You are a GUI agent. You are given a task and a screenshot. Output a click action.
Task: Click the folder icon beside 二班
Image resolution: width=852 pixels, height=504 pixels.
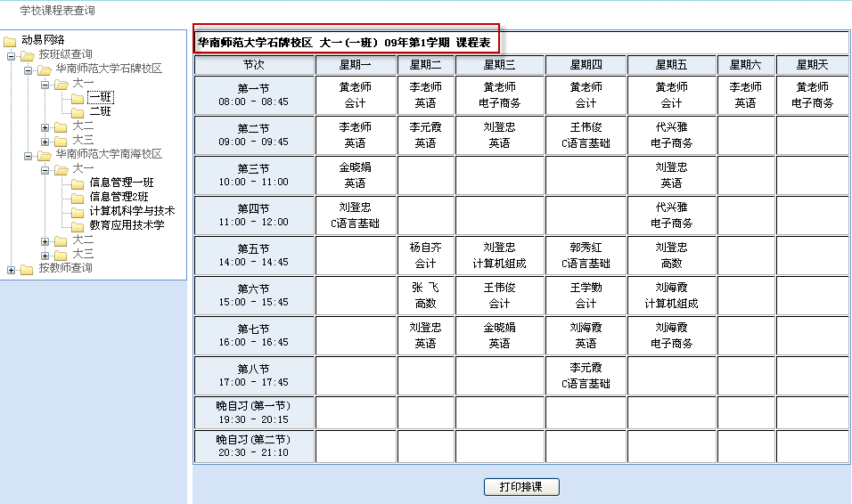coord(78,112)
